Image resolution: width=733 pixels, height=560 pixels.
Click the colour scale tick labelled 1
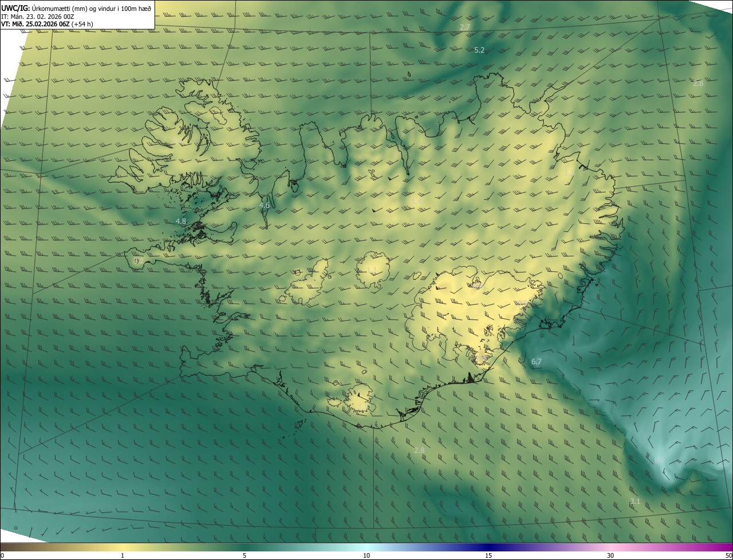[123, 555]
